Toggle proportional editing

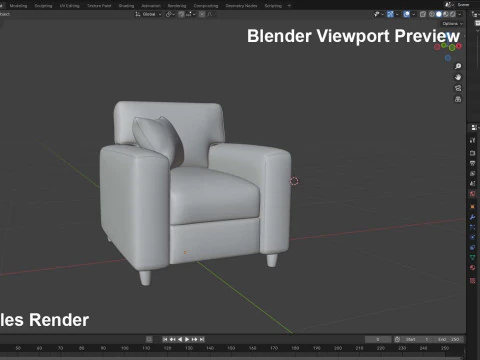(202, 14)
